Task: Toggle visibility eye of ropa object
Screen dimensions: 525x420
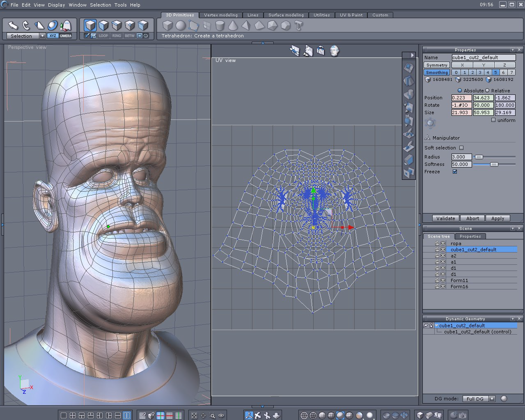Action: pyautogui.click(x=443, y=243)
